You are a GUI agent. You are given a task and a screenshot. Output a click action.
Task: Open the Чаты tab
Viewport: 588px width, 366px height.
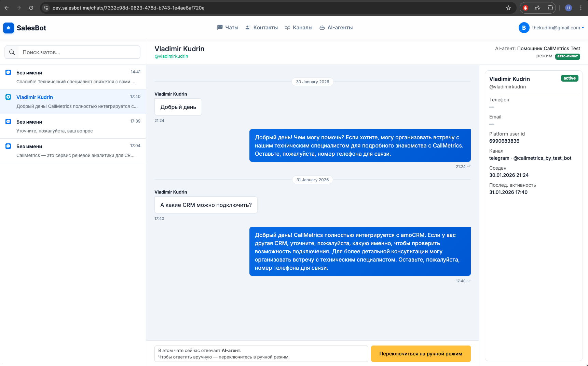228,28
